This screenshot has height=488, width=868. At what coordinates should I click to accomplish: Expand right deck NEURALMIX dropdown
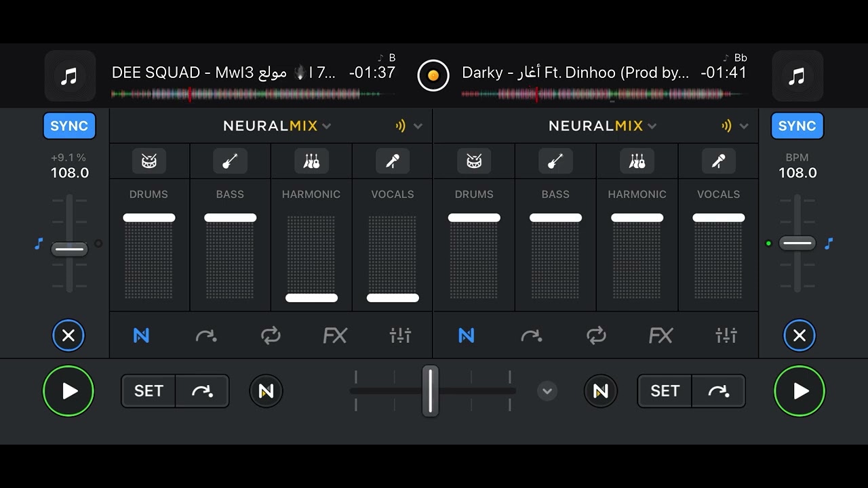coord(603,126)
